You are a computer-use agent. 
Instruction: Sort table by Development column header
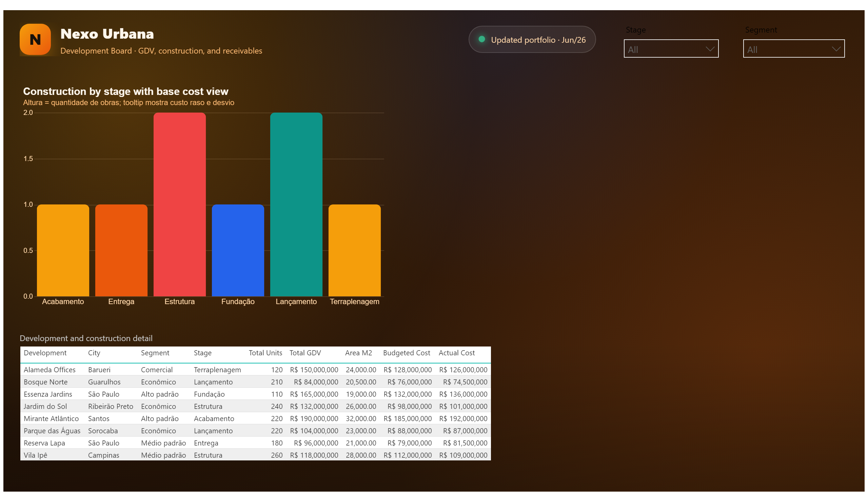(45, 353)
